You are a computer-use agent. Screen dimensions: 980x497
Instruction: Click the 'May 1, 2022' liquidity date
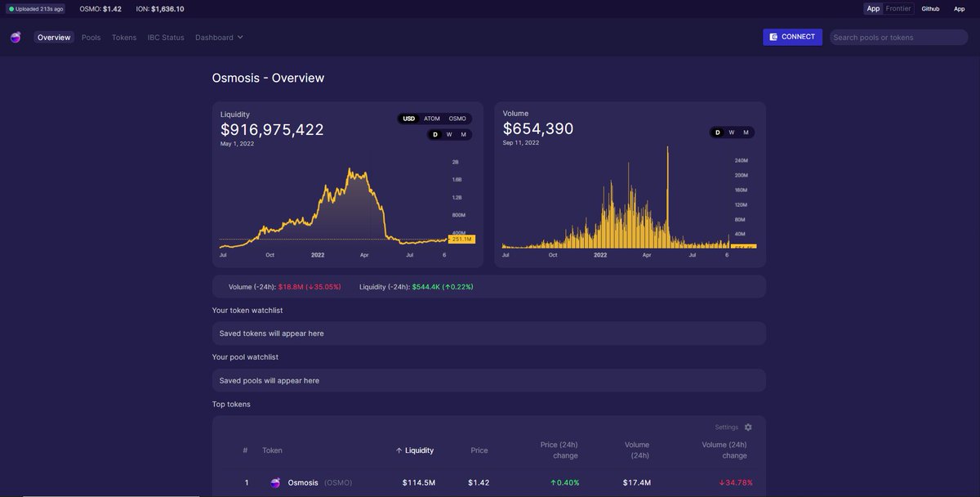(237, 144)
